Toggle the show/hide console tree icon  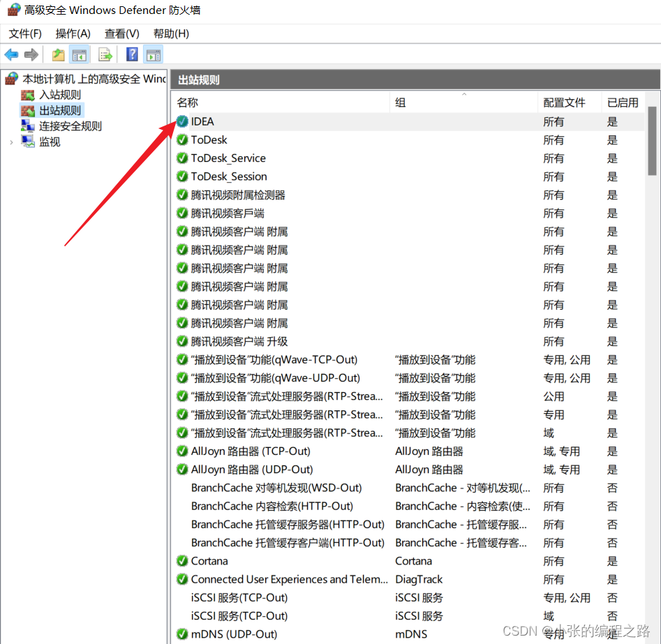point(80,55)
